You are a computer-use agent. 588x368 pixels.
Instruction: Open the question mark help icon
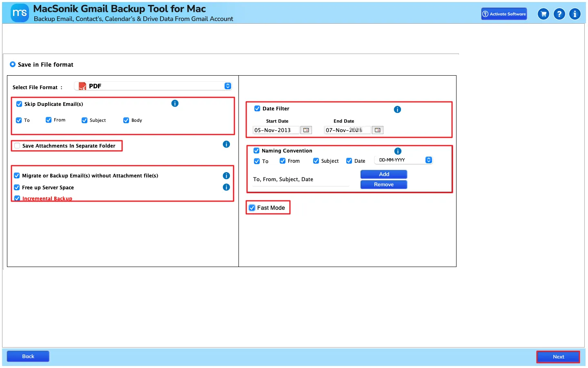(559, 14)
